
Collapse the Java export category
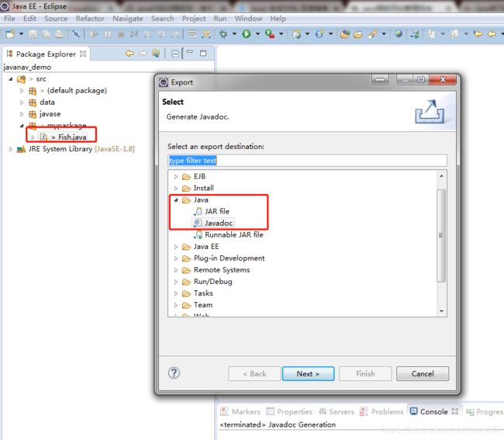176,199
